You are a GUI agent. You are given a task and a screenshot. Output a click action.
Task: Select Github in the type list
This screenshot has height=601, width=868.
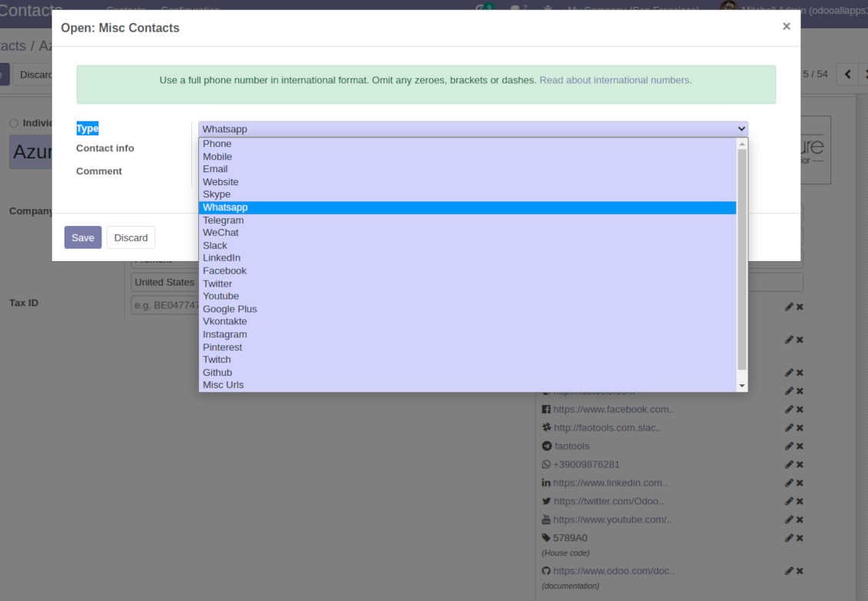pyautogui.click(x=467, y=373)
